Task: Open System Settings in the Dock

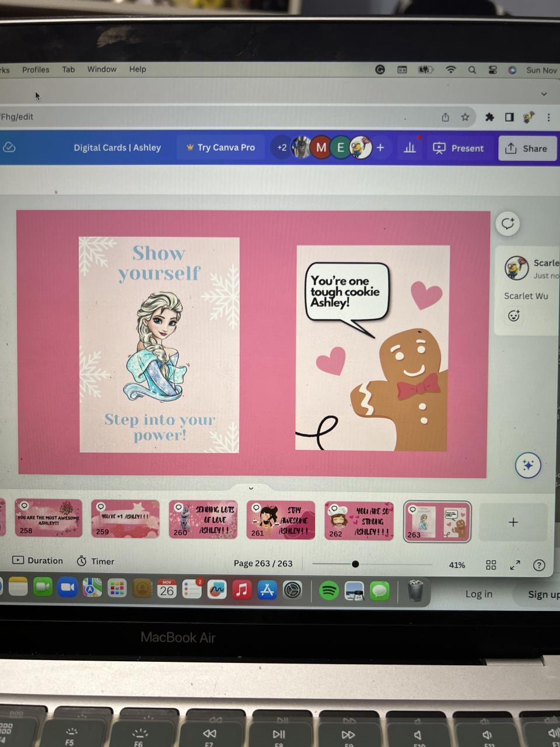Action: click(x=292, y=591)
